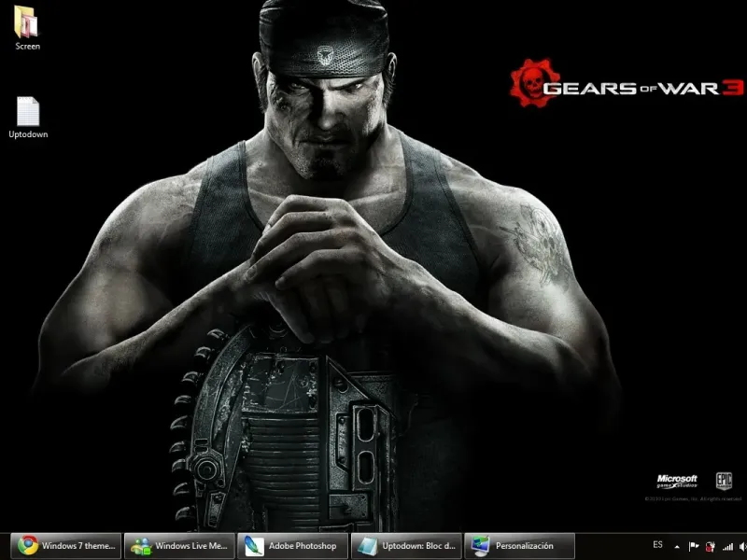This screenshot has height=560, width=747.
Task: Open the Action Center flag icon
Action: pos(694,546)
